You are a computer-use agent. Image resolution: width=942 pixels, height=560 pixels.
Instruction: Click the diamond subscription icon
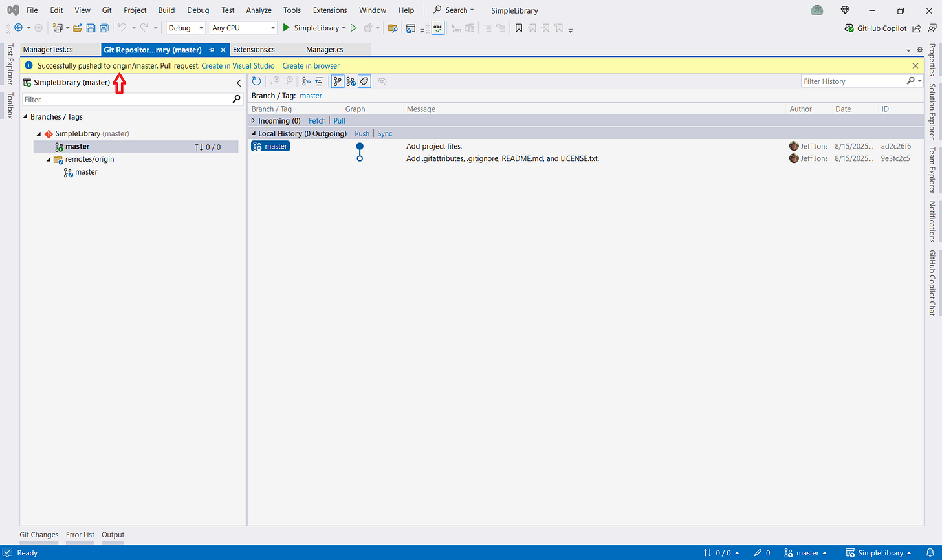tap(845, 10)
